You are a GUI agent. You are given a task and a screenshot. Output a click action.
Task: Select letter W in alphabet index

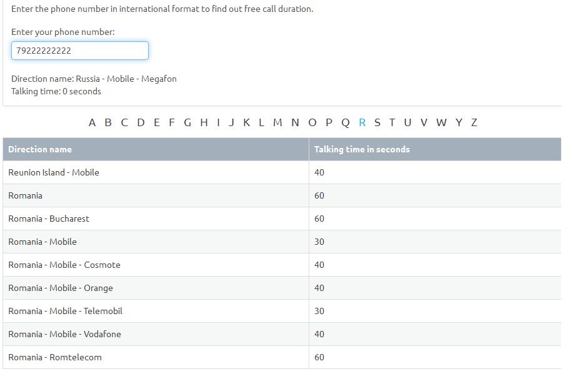coord(441,122)
